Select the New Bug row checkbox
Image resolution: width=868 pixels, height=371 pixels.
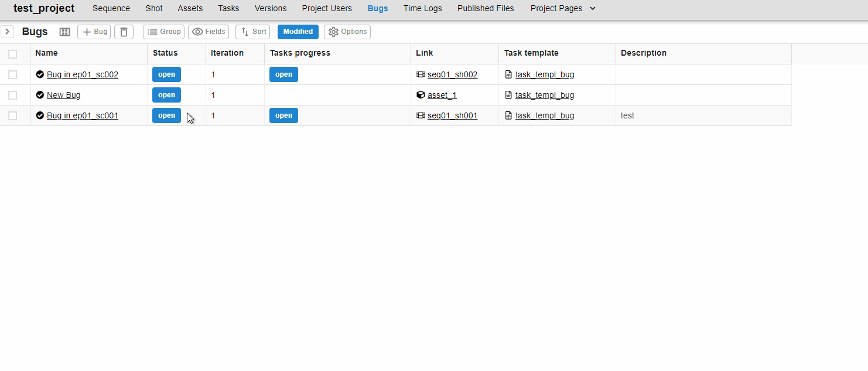pos(13,95)
